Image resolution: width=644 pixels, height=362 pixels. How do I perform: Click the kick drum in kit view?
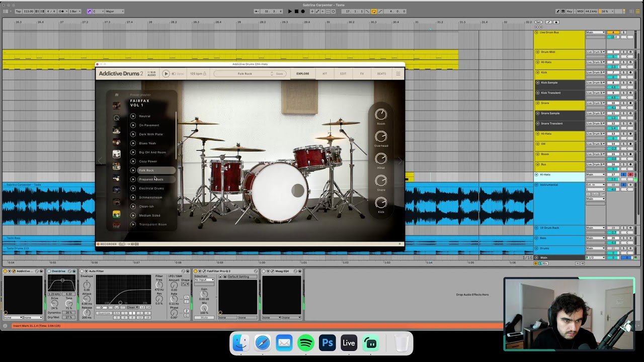275,191
